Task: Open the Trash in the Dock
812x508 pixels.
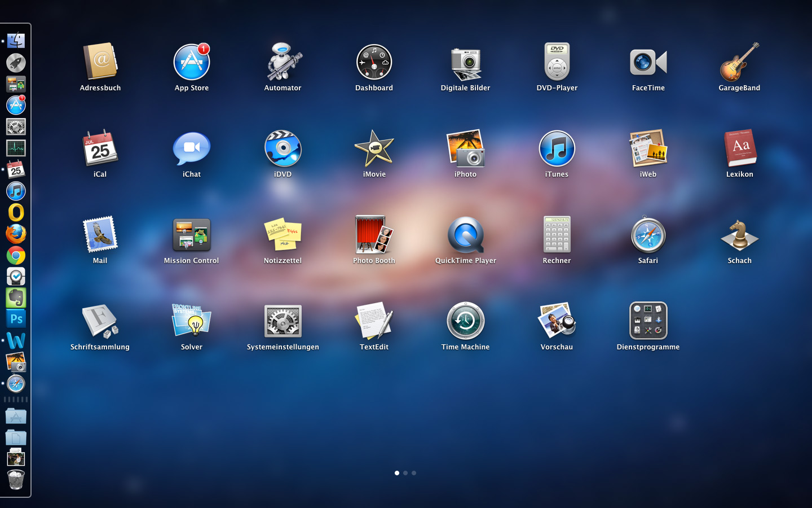Action: point(16,480)
